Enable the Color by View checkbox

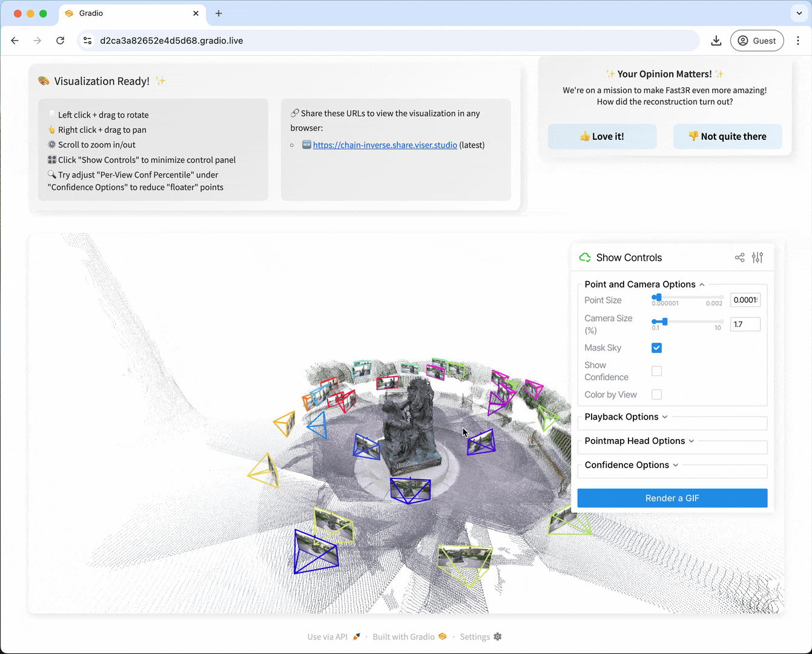pos(656,394)
